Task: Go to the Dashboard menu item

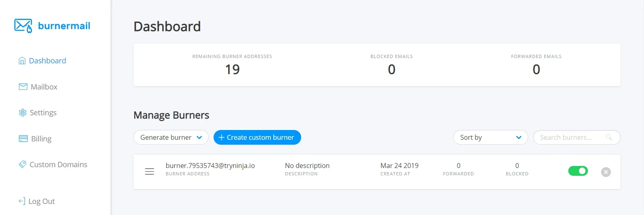Action: point(43,61)
